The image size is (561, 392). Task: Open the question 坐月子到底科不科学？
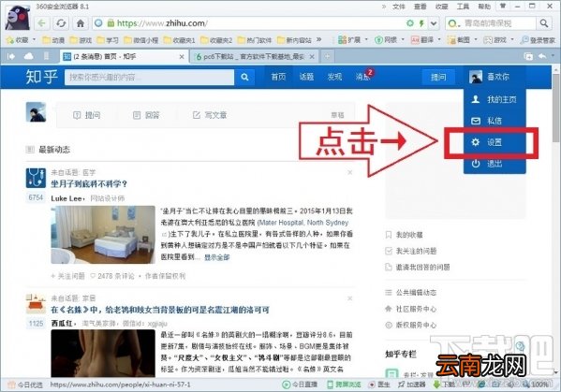point(89,184)
